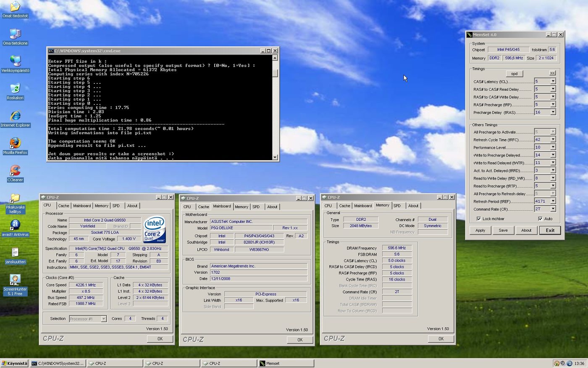Select the Pikakuvake kellitys folder icon
This screenshot has width=588, height=368.
[x=15, y=198]
